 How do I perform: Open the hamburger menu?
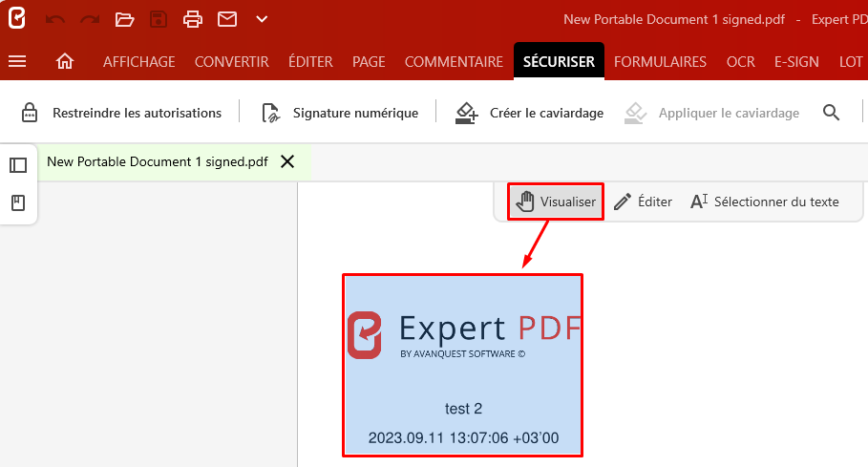click(x=17, y=61)
